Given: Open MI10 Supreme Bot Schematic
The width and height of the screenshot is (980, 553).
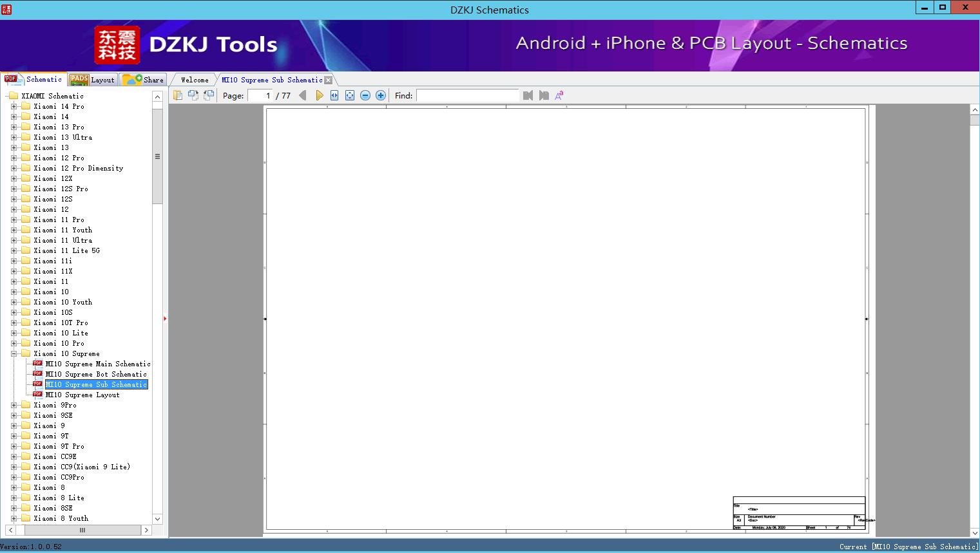Looking at the screenshot, I should (x=96, y=374).
